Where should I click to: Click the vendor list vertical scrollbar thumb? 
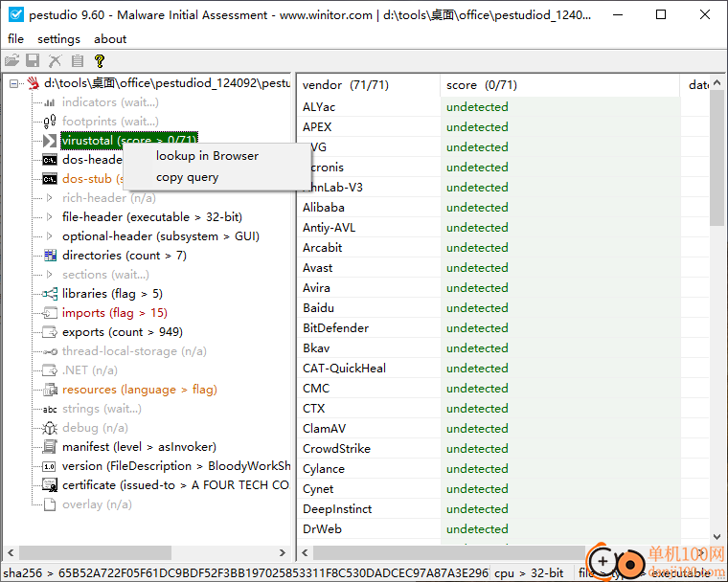(717, 158)
